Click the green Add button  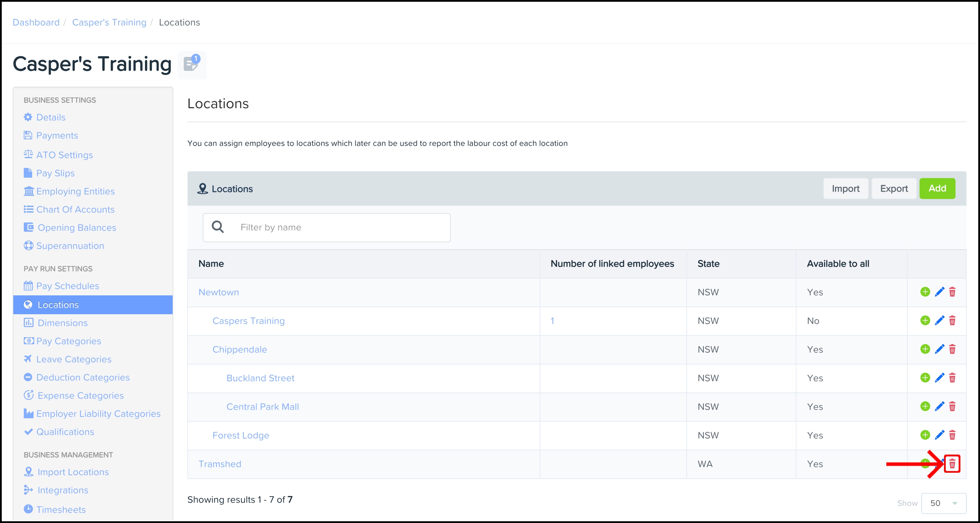click(937, 189)
